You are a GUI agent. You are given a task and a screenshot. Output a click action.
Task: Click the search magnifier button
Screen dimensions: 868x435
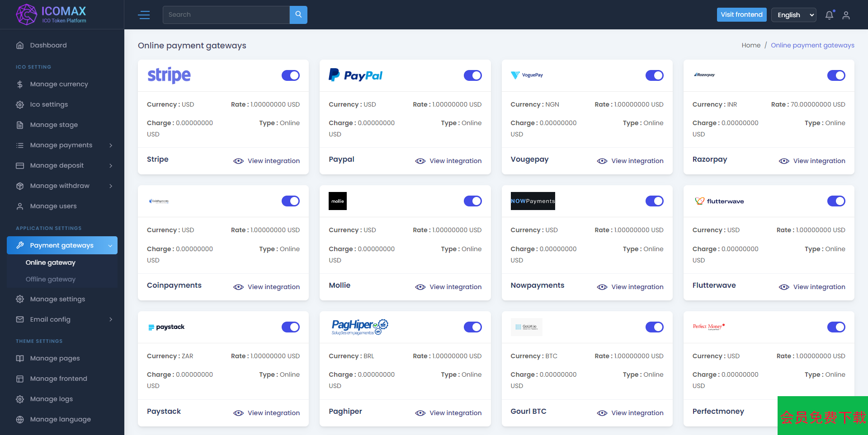(x=298, y=15)
